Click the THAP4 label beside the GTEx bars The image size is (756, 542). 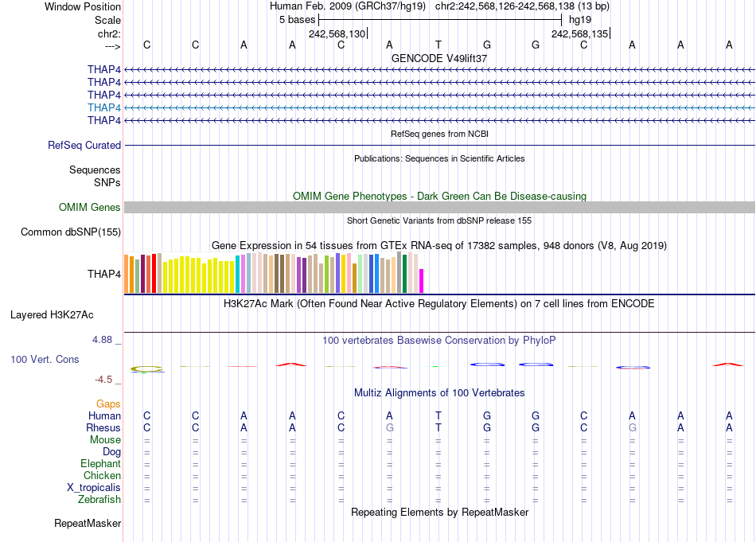[104, 274]
